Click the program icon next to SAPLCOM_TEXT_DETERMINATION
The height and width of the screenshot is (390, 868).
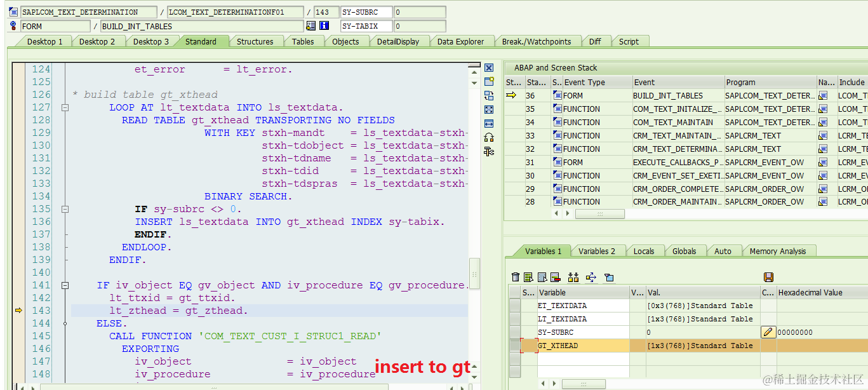click(x=13, y=12)
